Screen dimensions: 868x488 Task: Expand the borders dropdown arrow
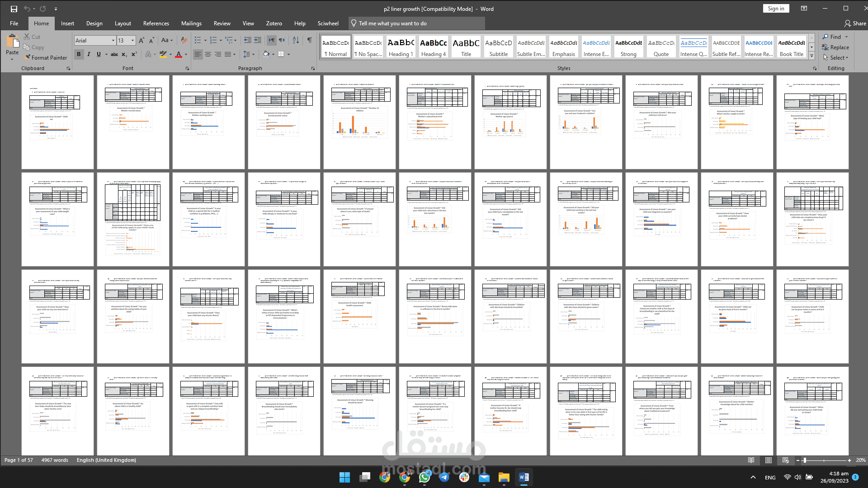[288, 54]
